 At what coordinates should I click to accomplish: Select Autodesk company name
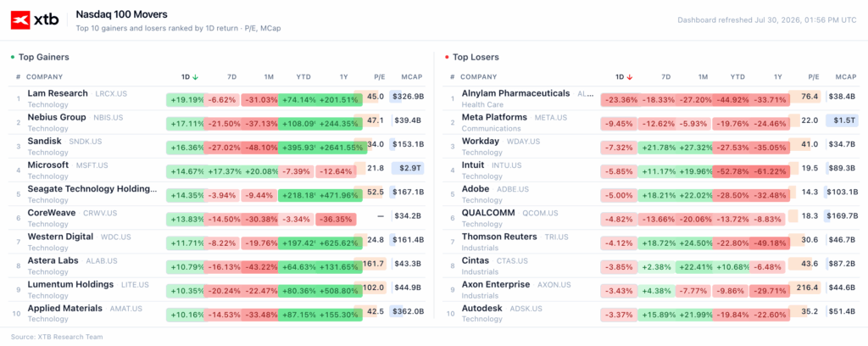[481, 308]
